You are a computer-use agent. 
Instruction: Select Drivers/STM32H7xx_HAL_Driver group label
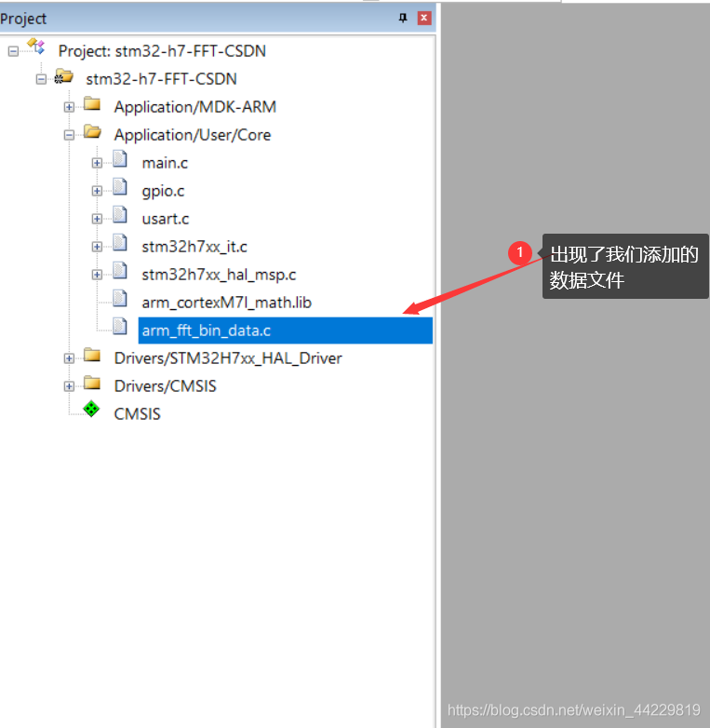(x=228, y=358)
